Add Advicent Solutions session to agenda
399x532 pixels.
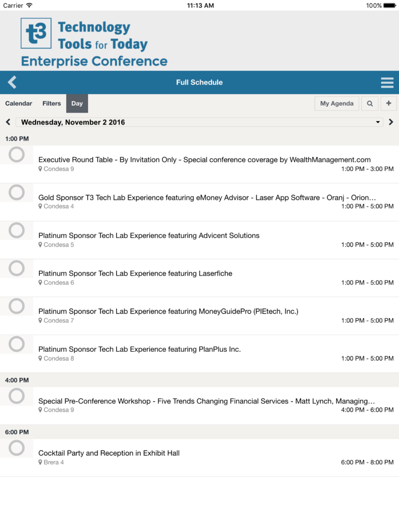(17, 230)
